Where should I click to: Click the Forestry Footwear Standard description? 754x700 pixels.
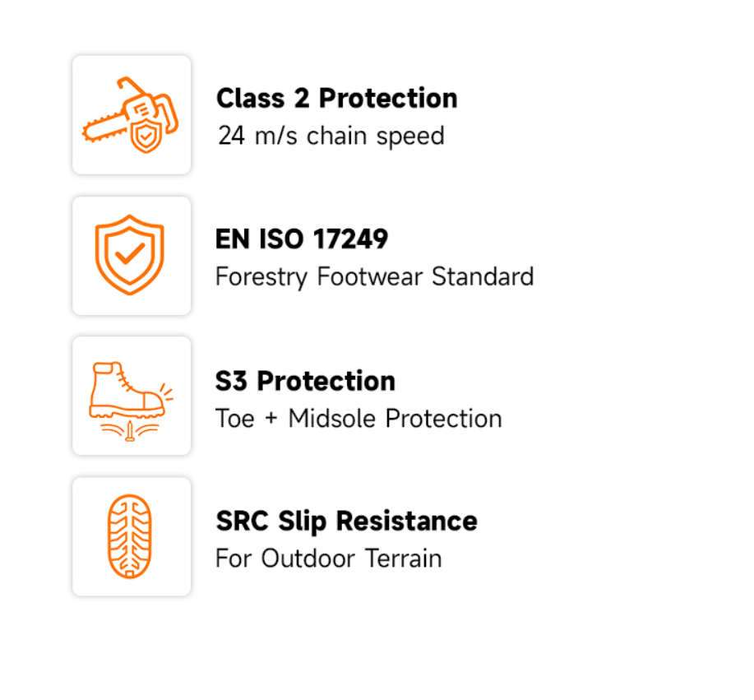375,277
